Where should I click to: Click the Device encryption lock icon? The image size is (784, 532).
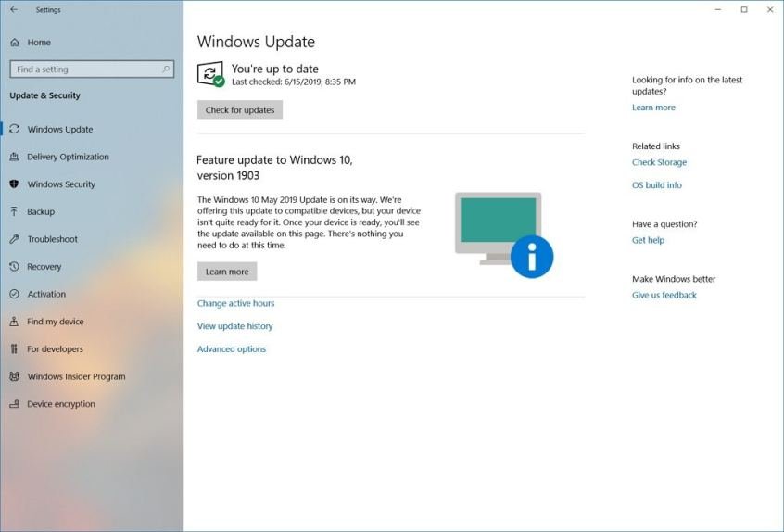click(x=14, y=404)
